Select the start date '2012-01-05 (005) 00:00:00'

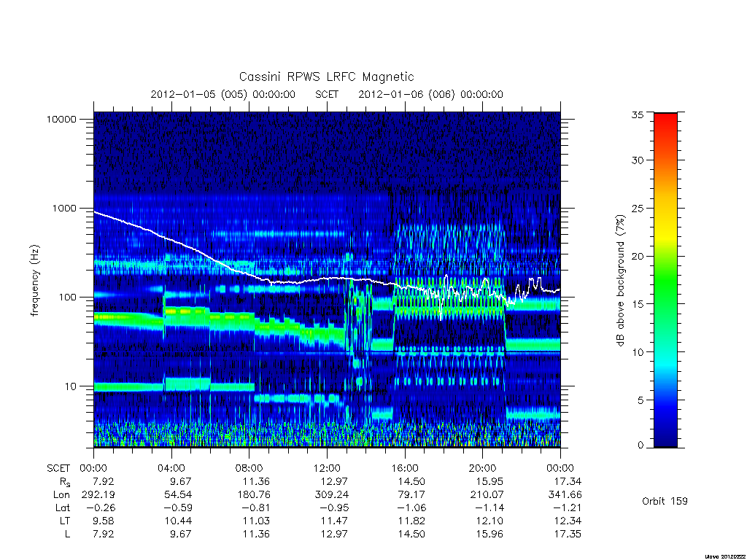223,94
